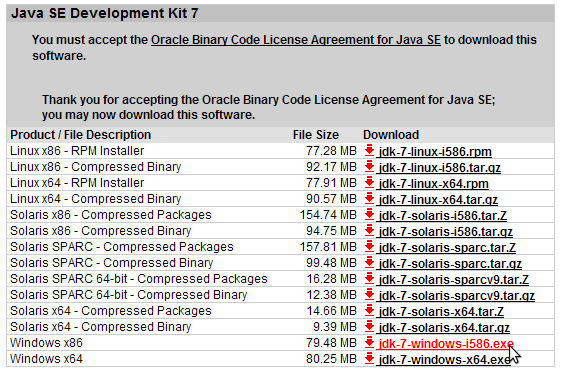
Task: Click 'Linux x64 - RPM Installer' description
Action: (77, 183)
